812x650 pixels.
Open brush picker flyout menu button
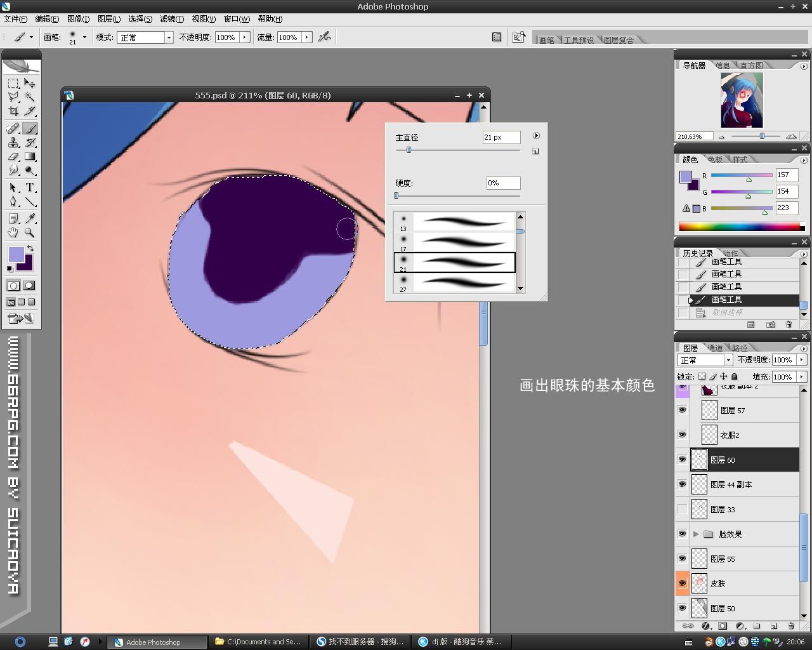pyautogui.click(x=536, y=136)
